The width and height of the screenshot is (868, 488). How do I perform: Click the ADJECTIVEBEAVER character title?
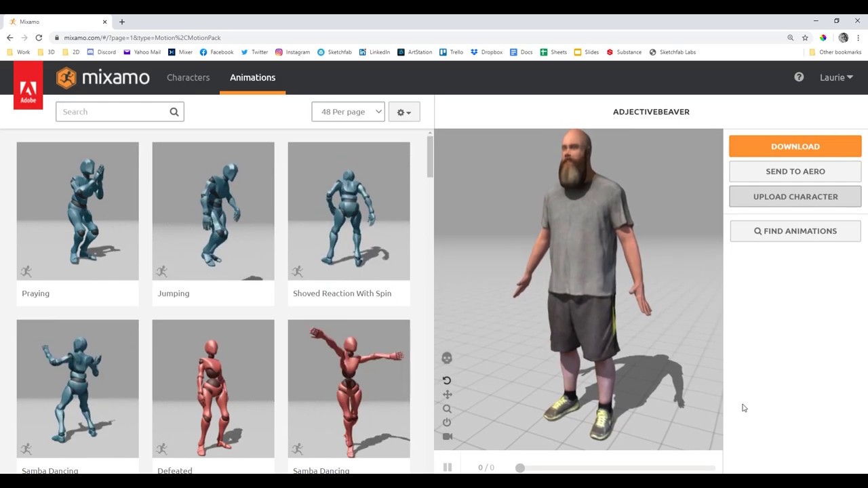651,112
